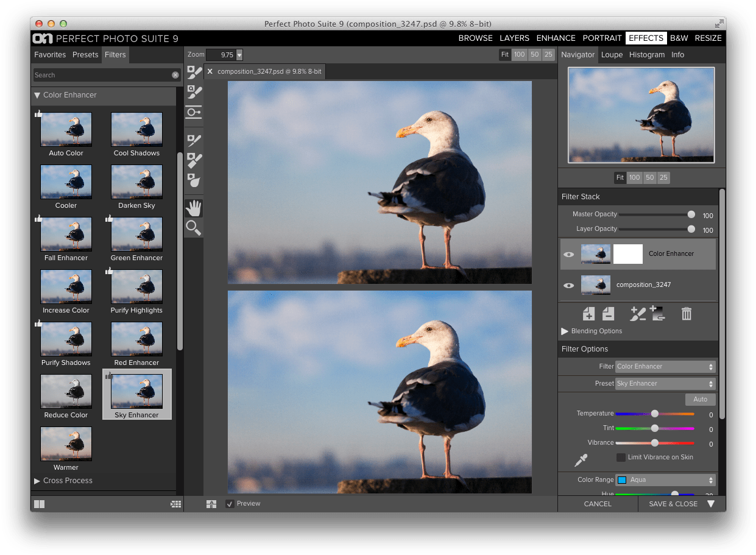Select the Masking Brush tool
Screen dimensions: 756x555
coord(194,71)
